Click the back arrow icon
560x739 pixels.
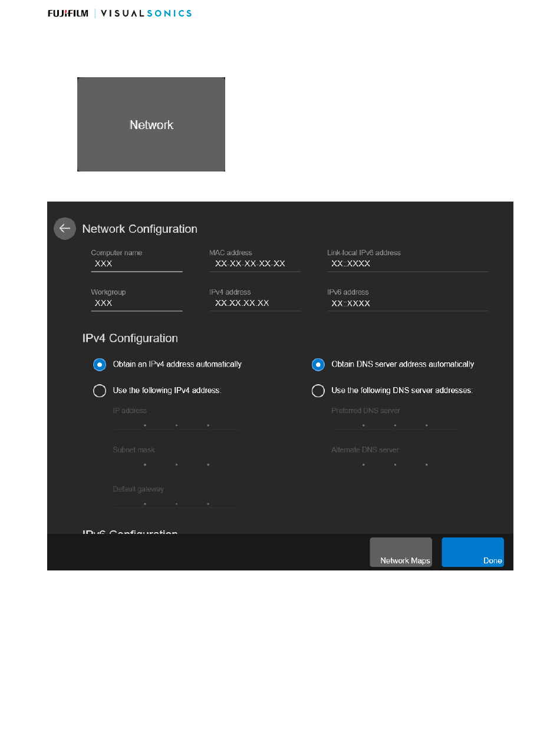(65, 229)
